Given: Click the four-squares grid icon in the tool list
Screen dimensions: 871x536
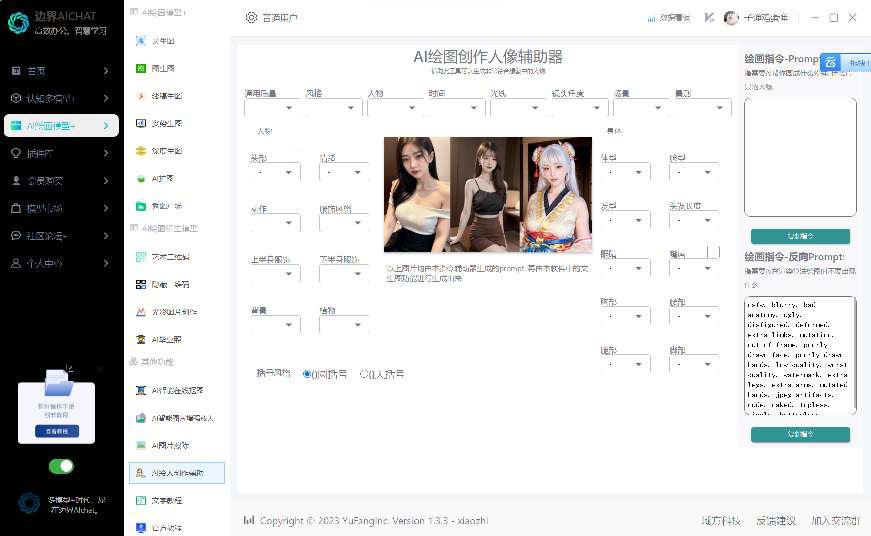Looking at the screenshot, I should (x=141, y=284).
